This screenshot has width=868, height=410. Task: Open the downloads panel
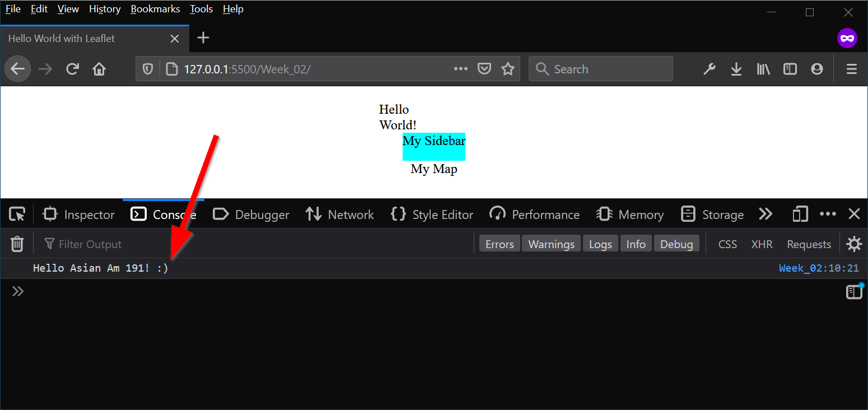[736, 69]
